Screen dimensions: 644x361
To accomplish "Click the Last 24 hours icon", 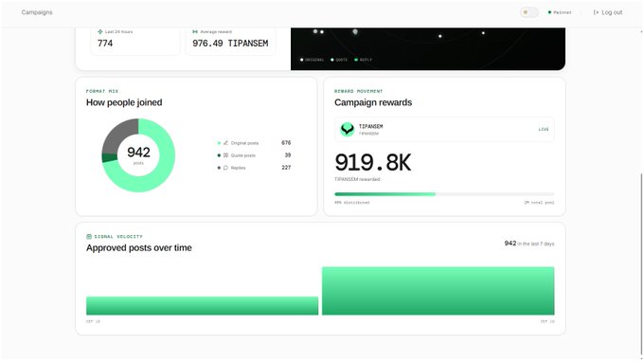I will 99,31.
